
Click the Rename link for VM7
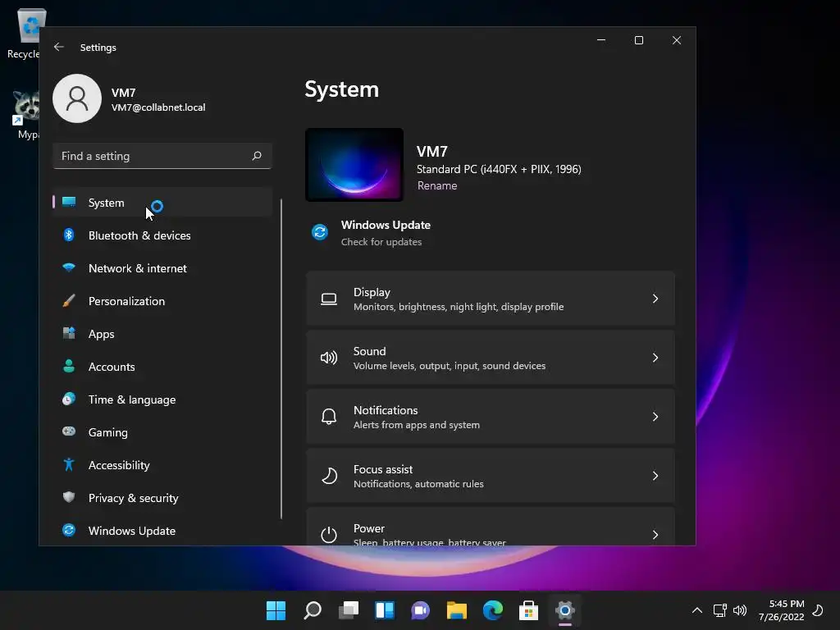tap(437, 185)
